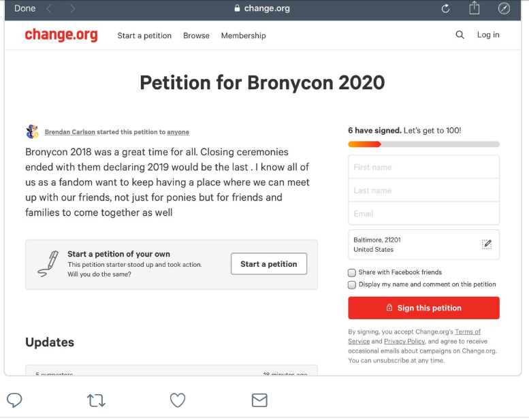
Task: Reload the page with the refresh icon
Action: point(445,8)
